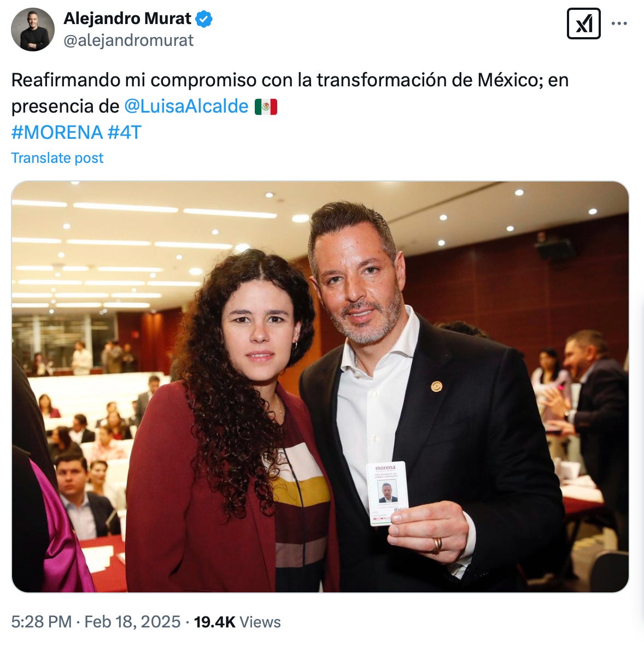This screenshot has width=644, height=646.
Task: Click the 5:28 PM timestamp
Action: point(41,622)
